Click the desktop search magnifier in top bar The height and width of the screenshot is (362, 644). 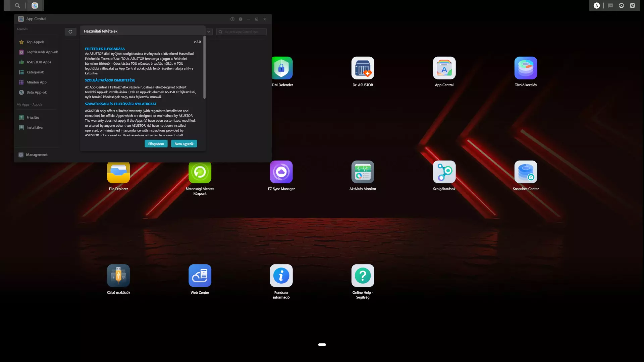(17, 5)
